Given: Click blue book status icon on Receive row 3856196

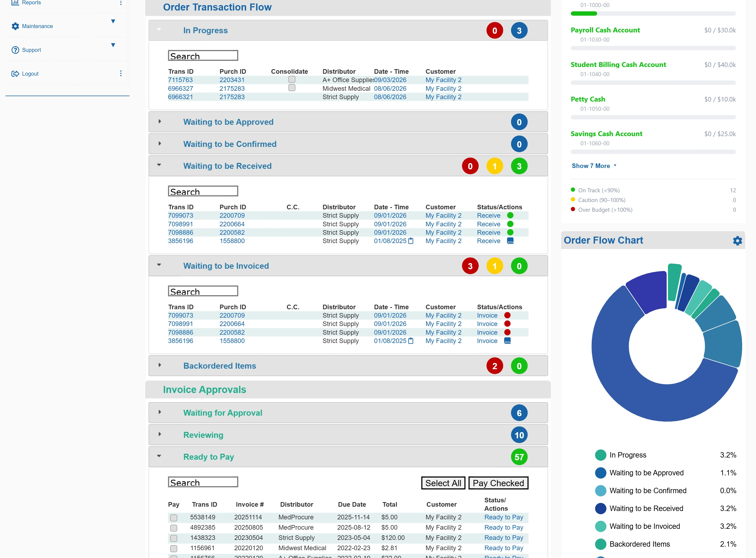Looking at the screenshot, I should (x=510, y=241).
